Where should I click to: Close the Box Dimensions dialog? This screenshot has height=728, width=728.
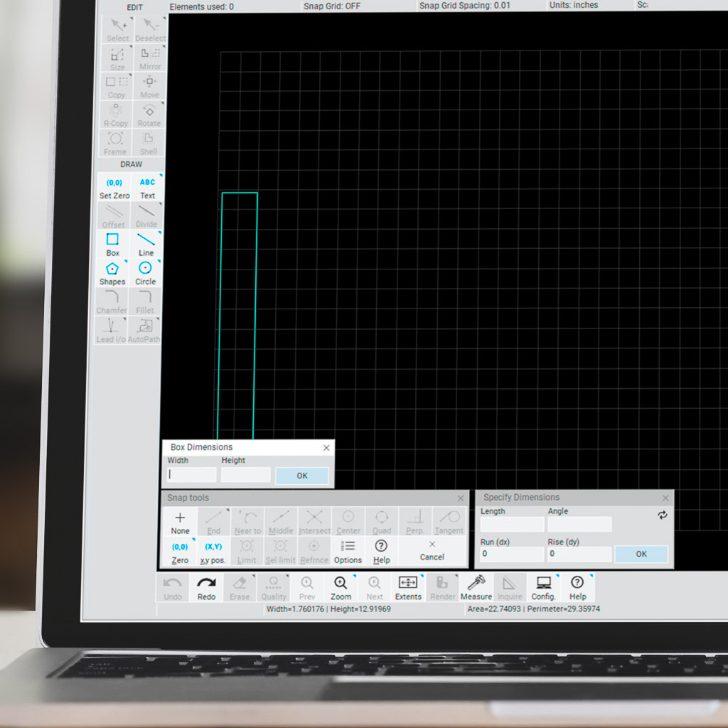pyautogui.click(x=326, y=448)
